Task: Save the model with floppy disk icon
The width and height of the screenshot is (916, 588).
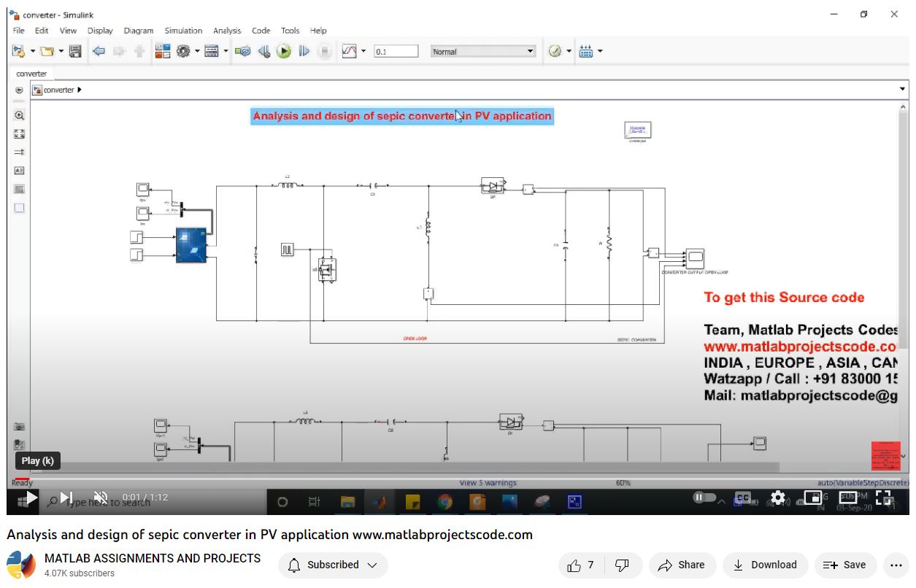Action: (75, 51)
